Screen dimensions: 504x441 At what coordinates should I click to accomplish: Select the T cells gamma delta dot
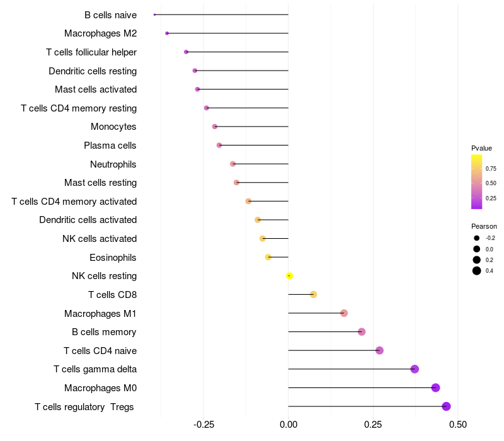click(415, 369)
